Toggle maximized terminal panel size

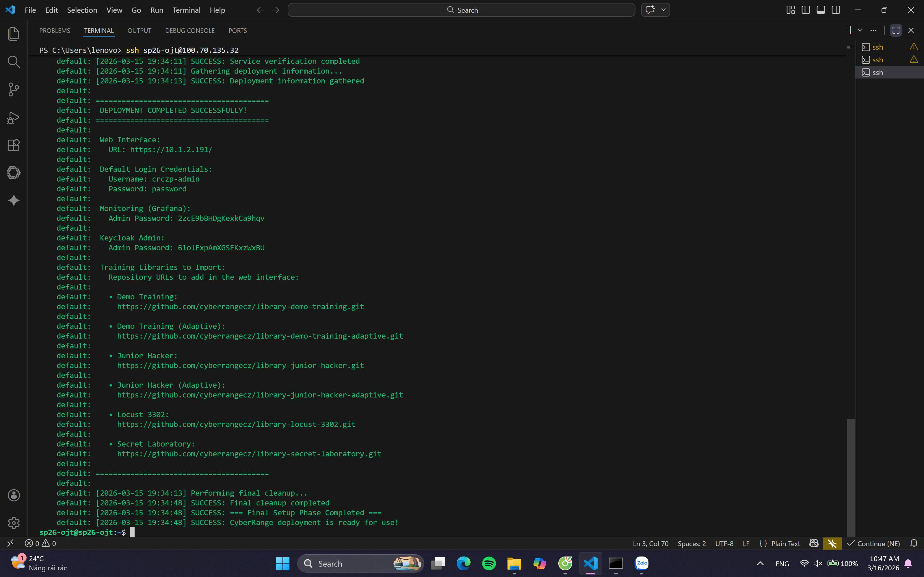896,31
